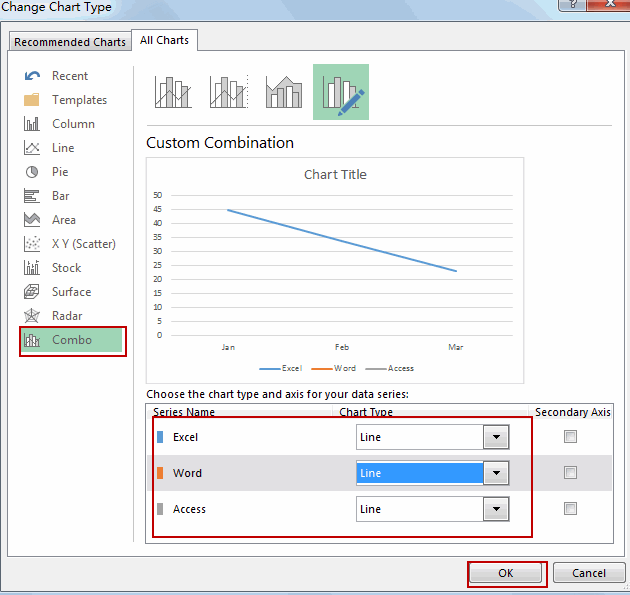Viewport: 630px width, 595px height.
Task: Choose the Combo category label
Action: (x=72, y=340)
